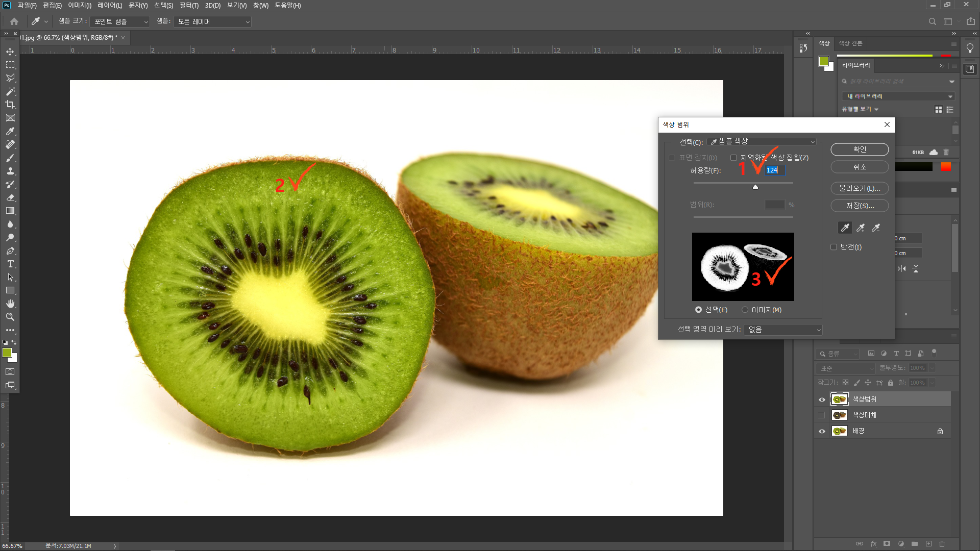980x551 pixels.
Task: Switch to the 색상 견본 tab
Action: [x=850, y=43]
